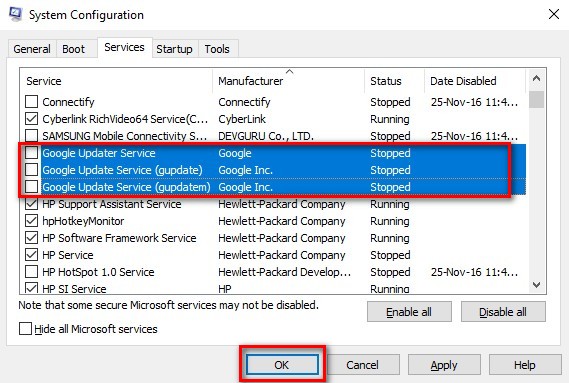The width and height of the screenshot is (569, 383).
Task: Click the System Configuration title bar icon
Action: click(x=16, y=14)
